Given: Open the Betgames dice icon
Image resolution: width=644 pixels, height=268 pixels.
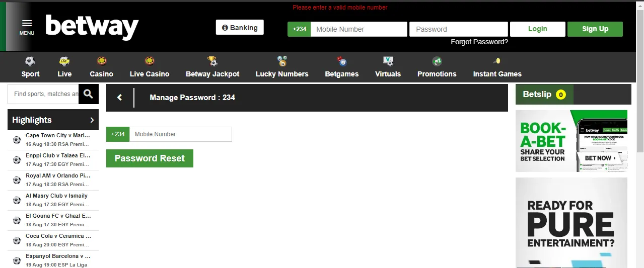Looking at the screenshot, I should point(342,61).
